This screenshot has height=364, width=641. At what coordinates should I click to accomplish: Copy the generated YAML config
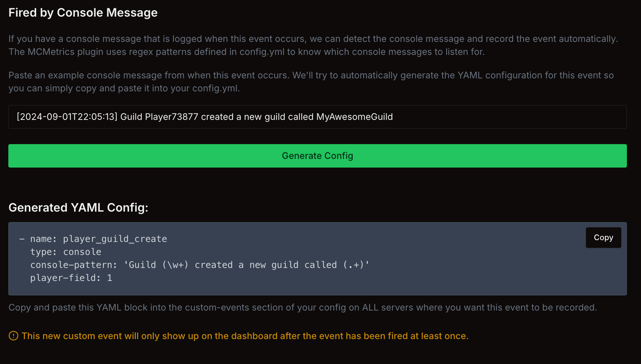click(603, 238)
